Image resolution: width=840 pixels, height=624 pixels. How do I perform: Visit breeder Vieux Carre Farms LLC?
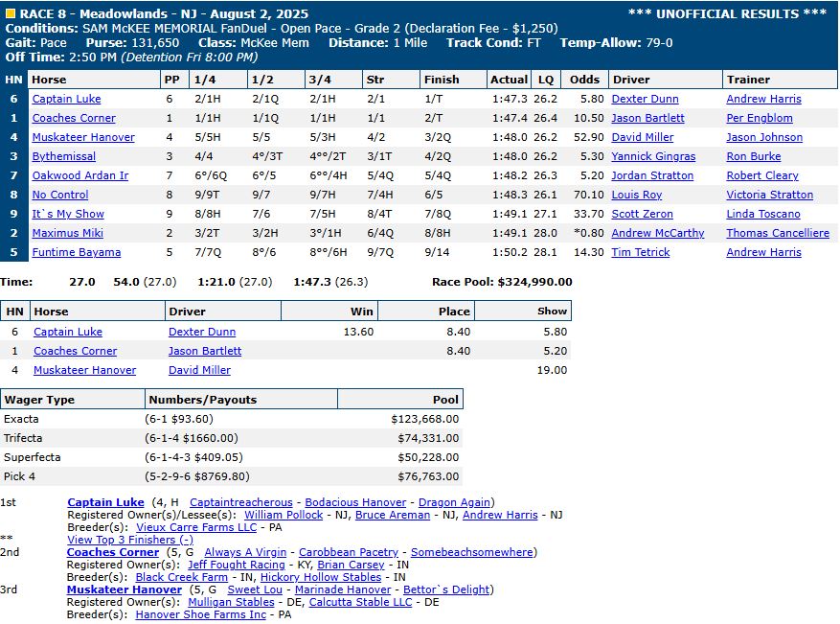(x=196, y=527)
